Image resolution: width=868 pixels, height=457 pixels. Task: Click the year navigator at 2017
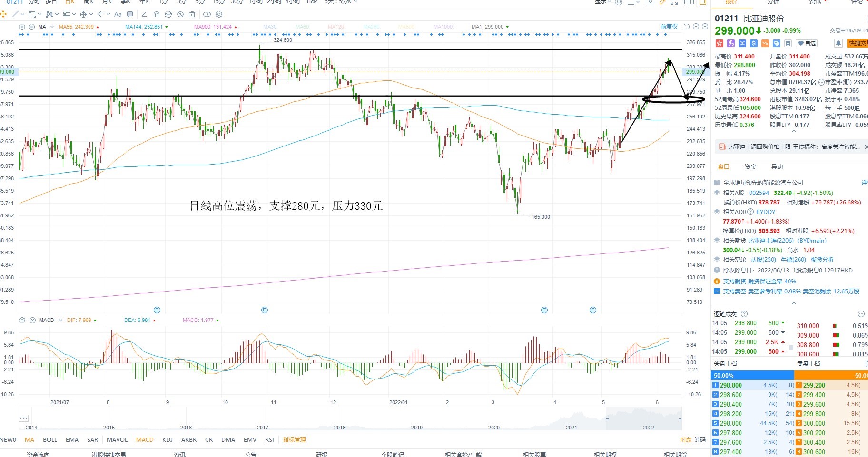pos(263,428)
